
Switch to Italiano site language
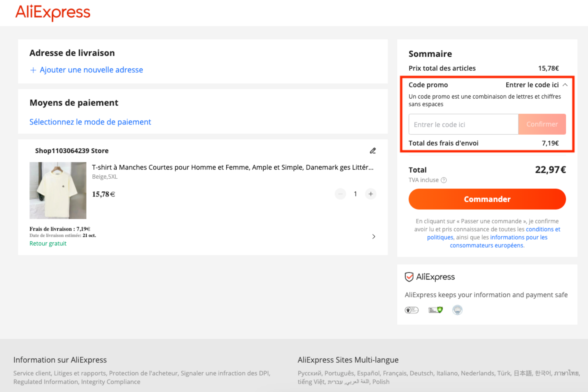447,373
